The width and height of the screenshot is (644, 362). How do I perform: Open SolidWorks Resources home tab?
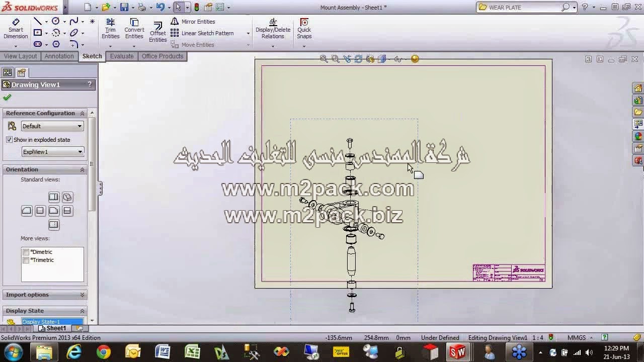pos(638,88)
